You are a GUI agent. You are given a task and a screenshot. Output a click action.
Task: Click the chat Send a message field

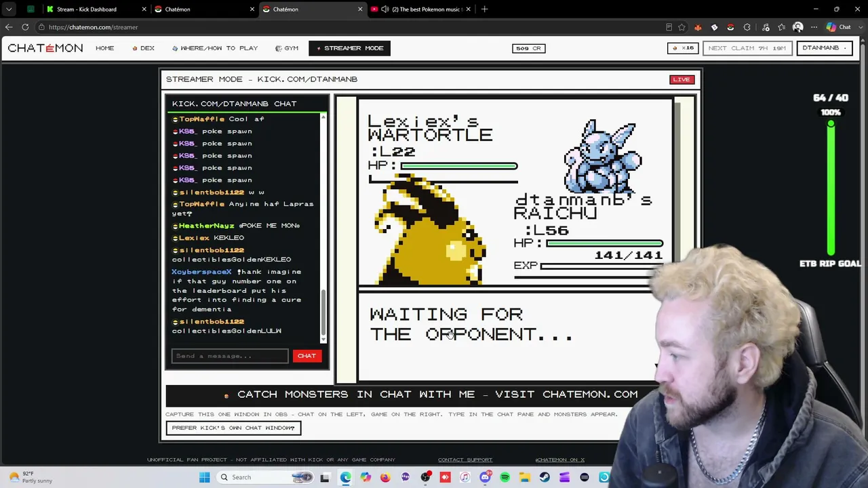229,356
